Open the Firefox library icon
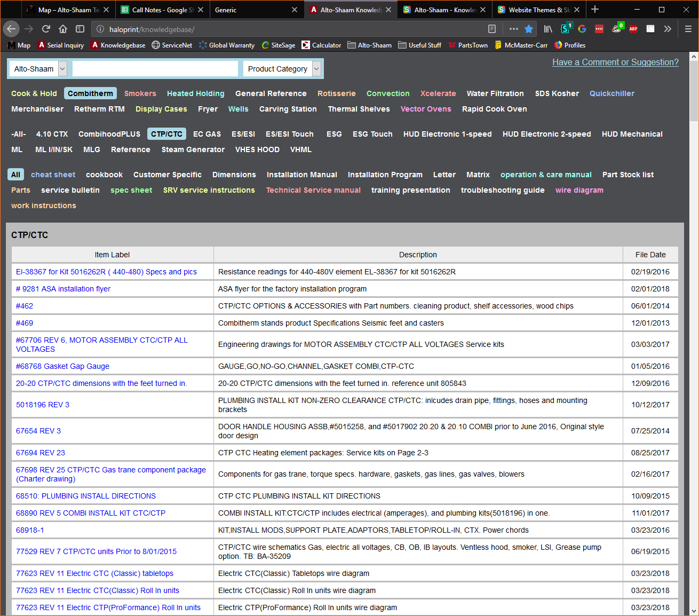This screenshot has width=699, height=616. (x=548, y=29)
